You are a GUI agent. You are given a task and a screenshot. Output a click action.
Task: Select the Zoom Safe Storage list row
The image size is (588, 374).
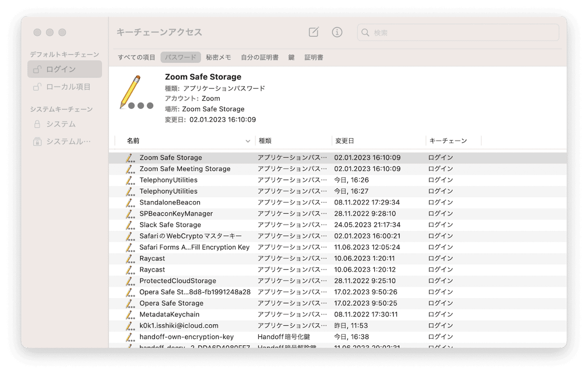pos(338,158)
